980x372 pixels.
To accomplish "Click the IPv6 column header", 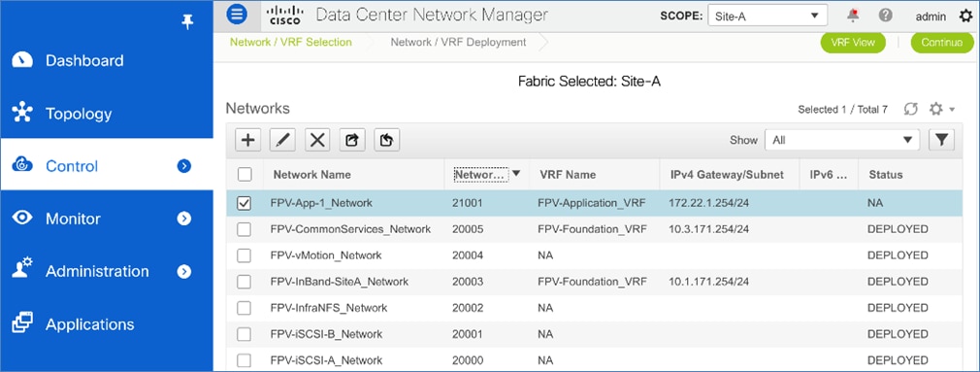I will click(829, 175).
